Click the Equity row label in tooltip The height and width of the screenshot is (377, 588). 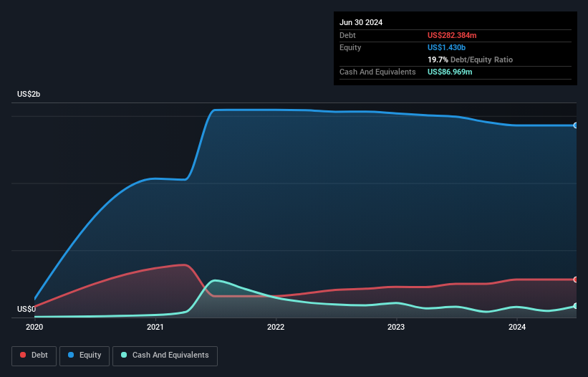pos(350,47)
